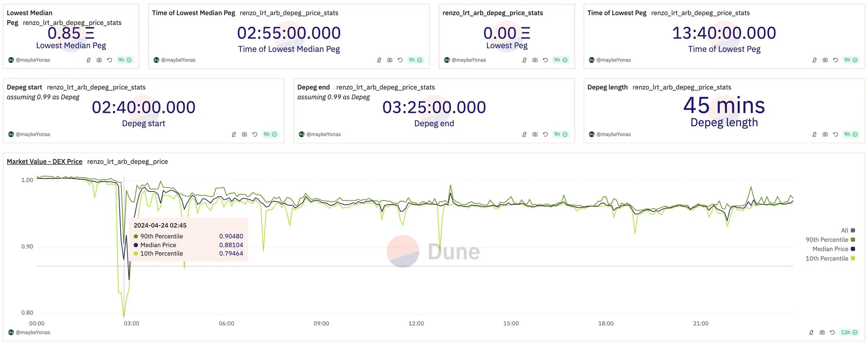Toggle All series in chart legend

pos(848,231)
